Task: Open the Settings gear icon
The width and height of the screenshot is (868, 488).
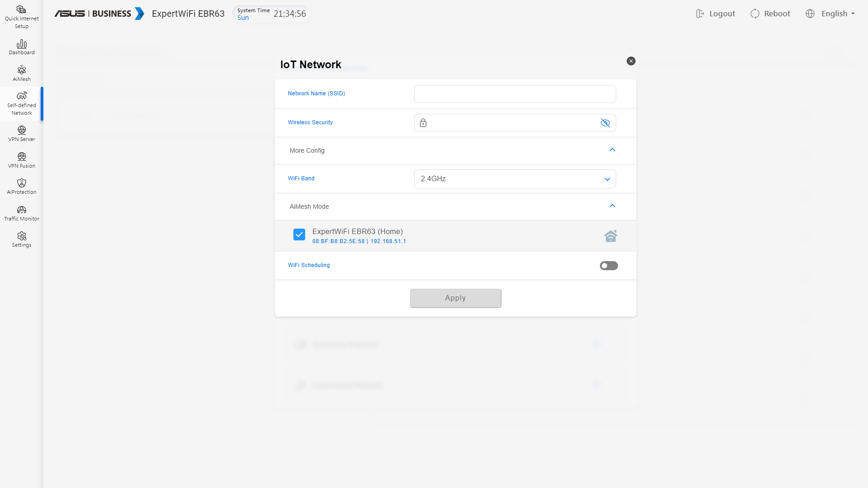Action: pyautogui.click(x=21, y=236)
